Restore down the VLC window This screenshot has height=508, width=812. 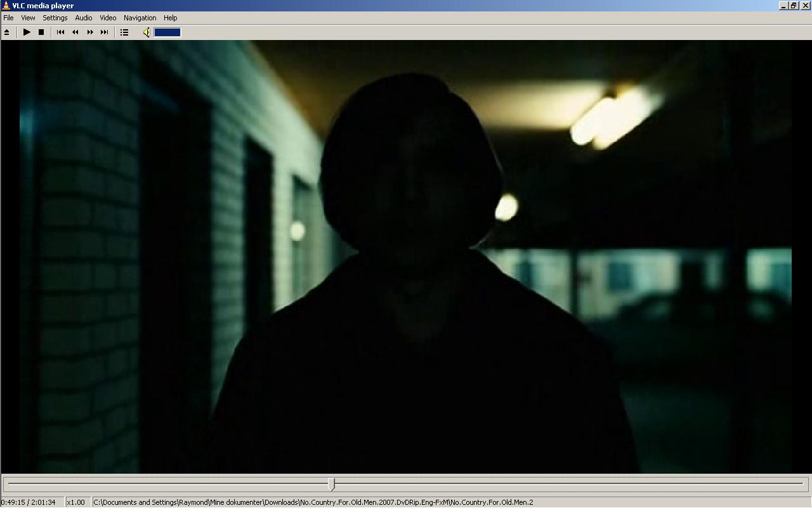tap(794, 6)
